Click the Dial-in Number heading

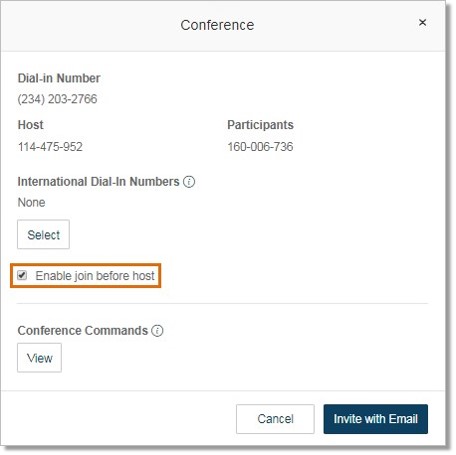tap(59, 78)
